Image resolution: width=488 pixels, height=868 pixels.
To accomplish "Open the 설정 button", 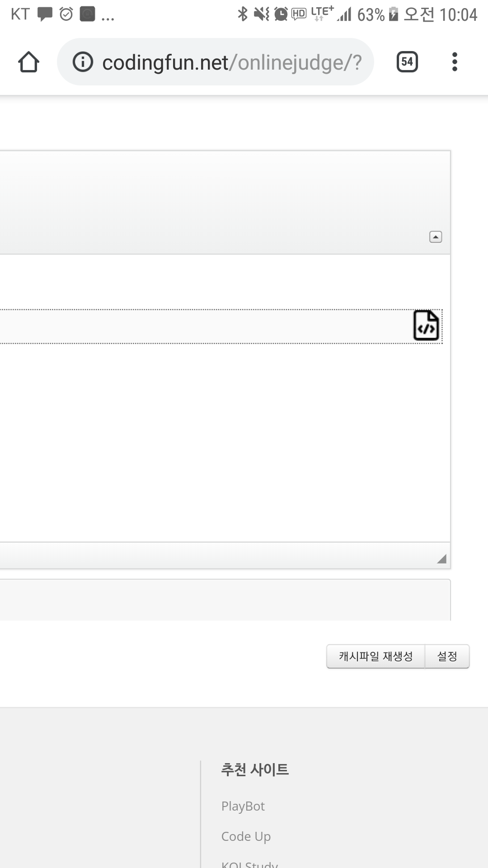I will pyautogui.click(x=447, y=656).
